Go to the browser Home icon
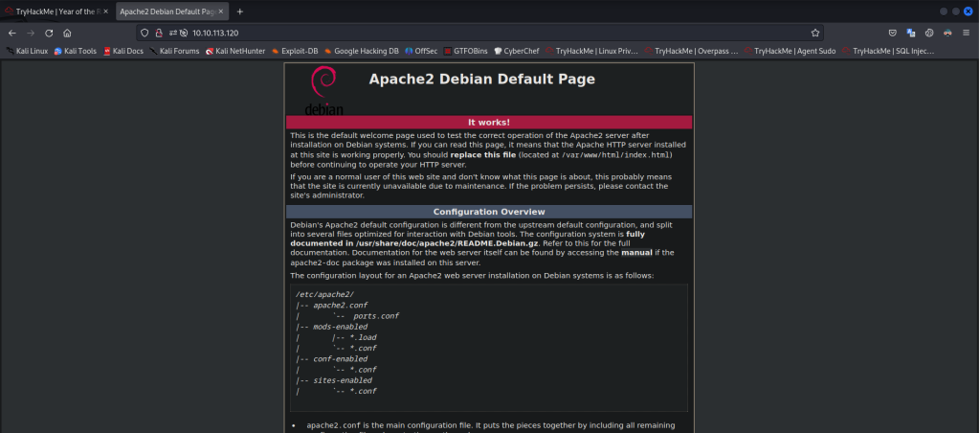Viewport: 980px width, 433px height. [x=67, y=32]
